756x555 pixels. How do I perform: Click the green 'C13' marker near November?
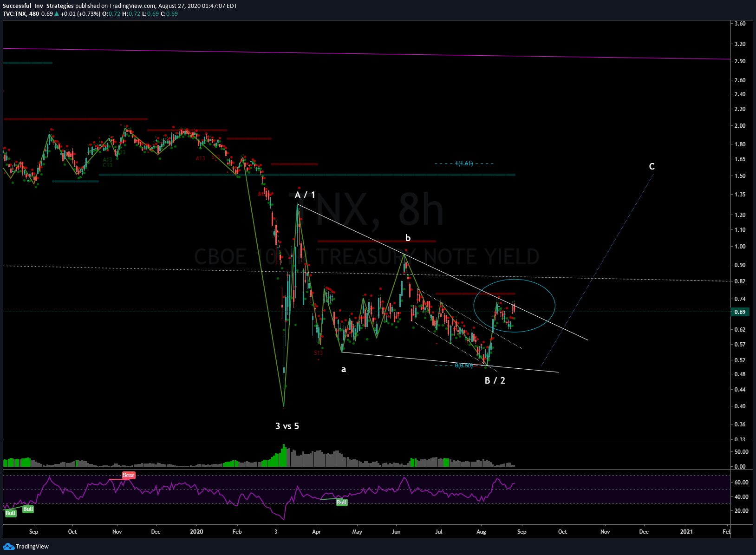108,165
